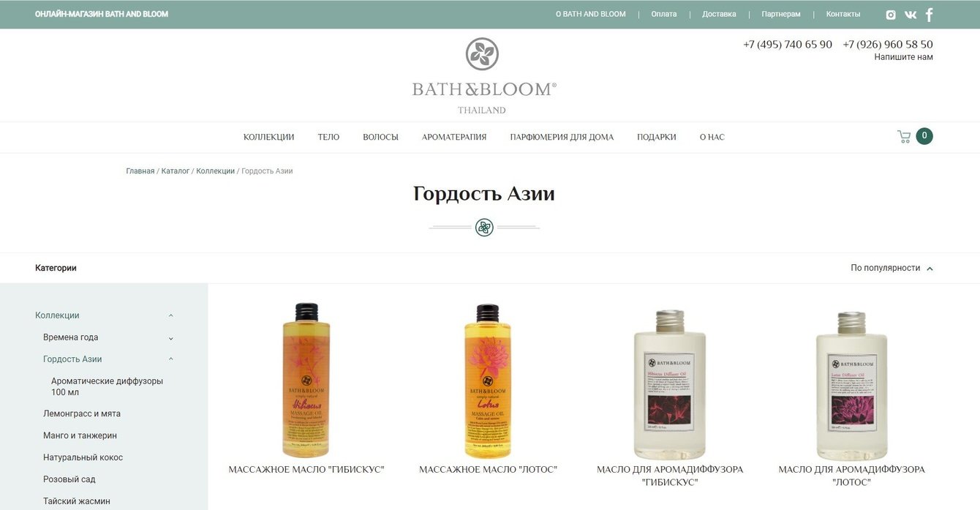Screen dimensions: 980x510
Task: Open the 'Подарки' menu item
Action: tap(657, 138)
